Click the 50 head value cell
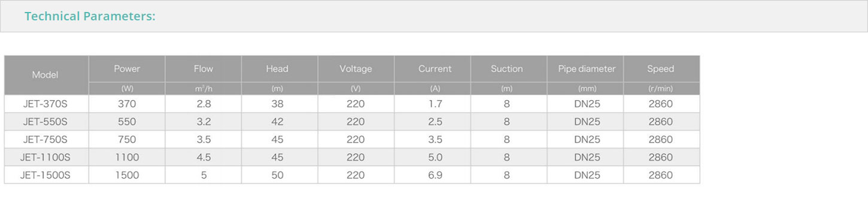Viewport: 868px width, 221px height. (280, 175)
